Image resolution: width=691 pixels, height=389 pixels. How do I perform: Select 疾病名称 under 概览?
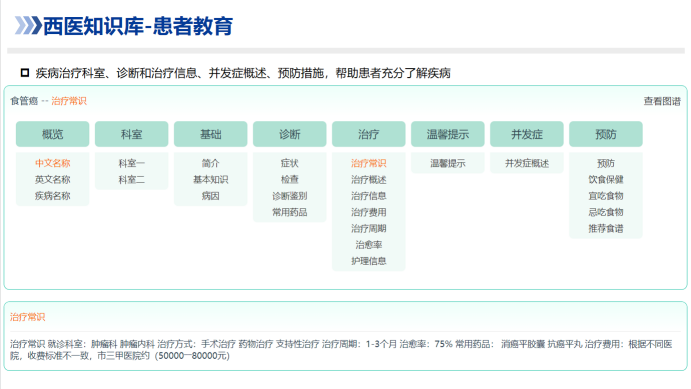(x=52, y=196)
